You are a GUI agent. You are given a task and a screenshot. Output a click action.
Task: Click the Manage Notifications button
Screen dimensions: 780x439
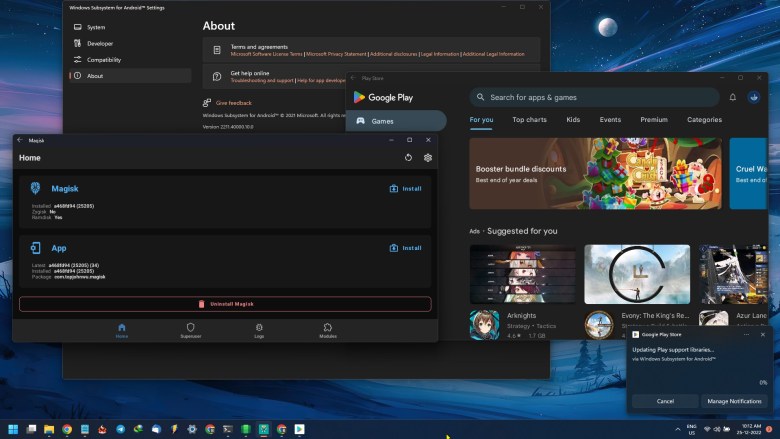point(734,401)
